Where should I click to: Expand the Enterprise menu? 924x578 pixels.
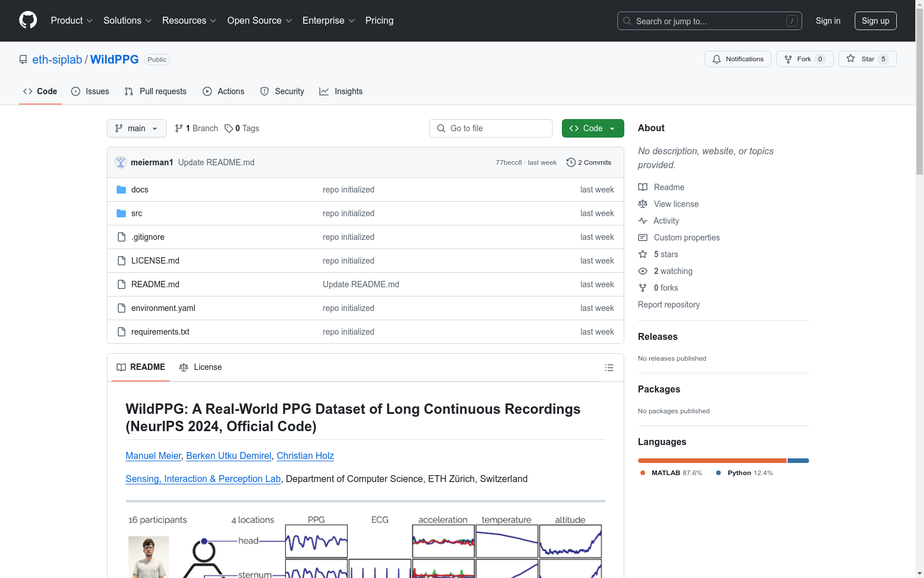[329, 20]
